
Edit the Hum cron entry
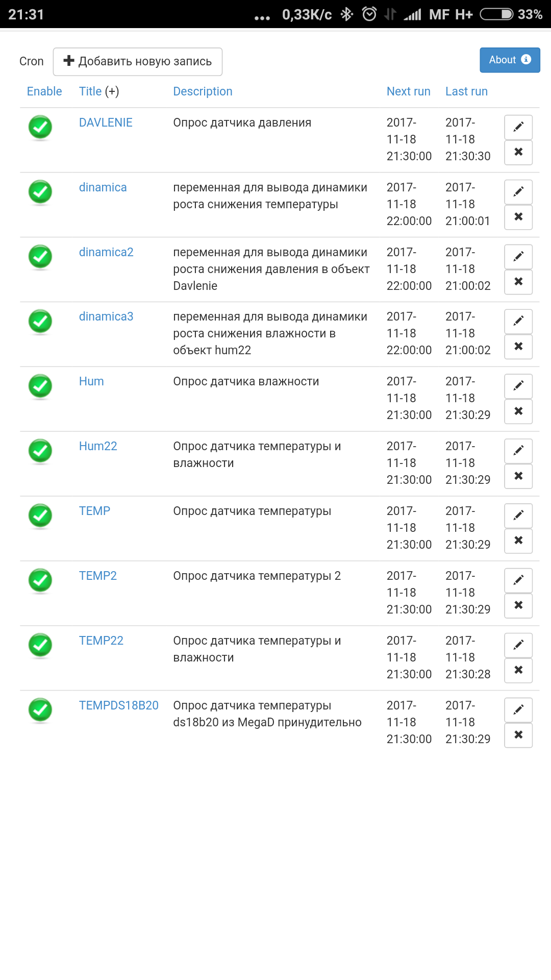(x=518, y=386)
